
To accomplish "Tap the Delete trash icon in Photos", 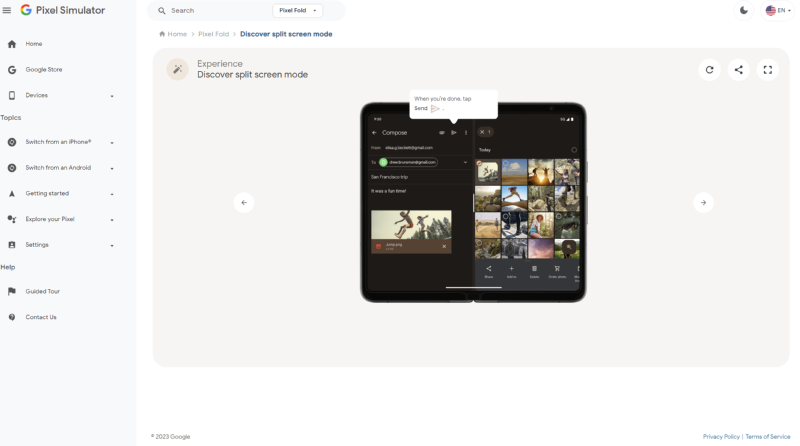I will (534, 269).
